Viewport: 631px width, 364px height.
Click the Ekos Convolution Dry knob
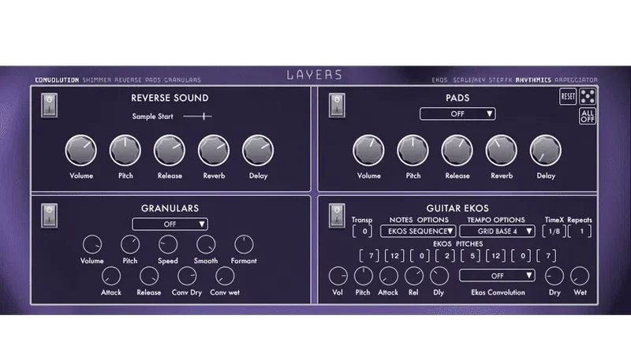tap(554, 277)
